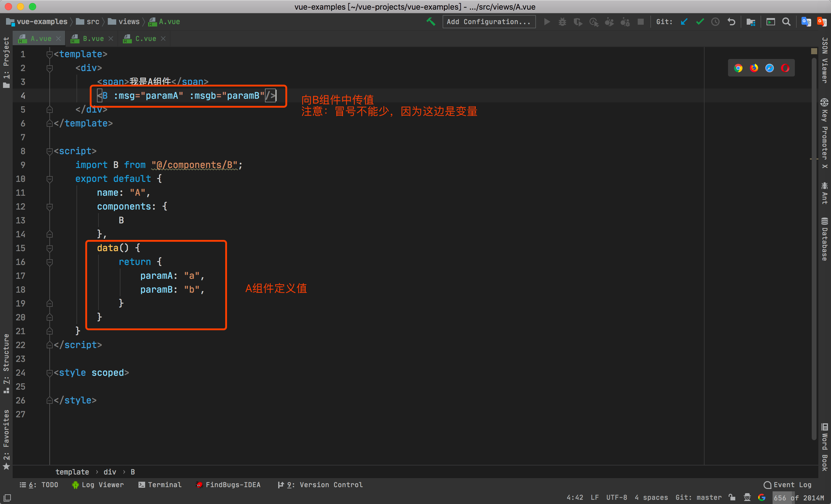
Task: Toggle the JSON Viewer side panel
Action: tap(825, 60)
